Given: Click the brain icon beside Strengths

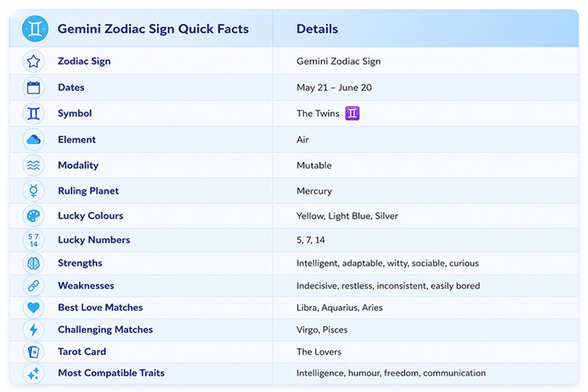Looking at the screenshot, I should tap(33, 263).
